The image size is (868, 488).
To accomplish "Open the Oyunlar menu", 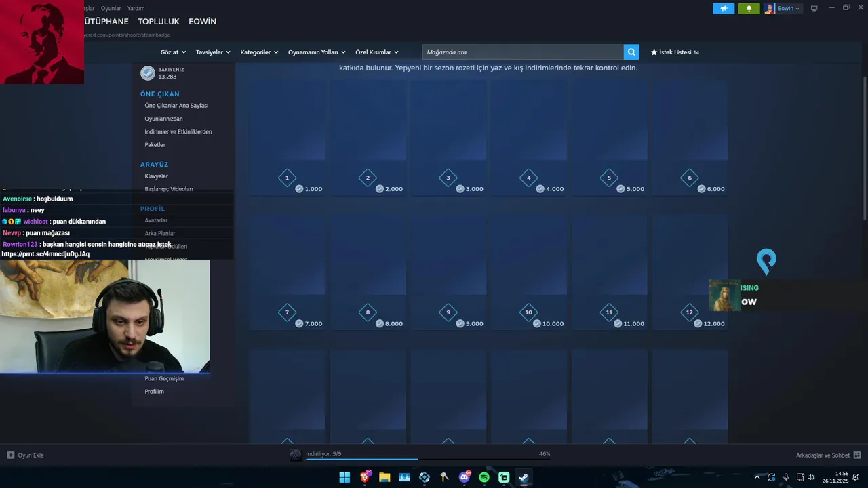I will pos(111,8).
